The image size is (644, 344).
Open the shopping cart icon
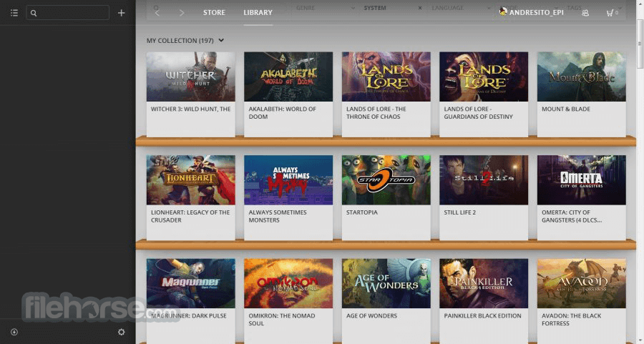pos(612,13)
